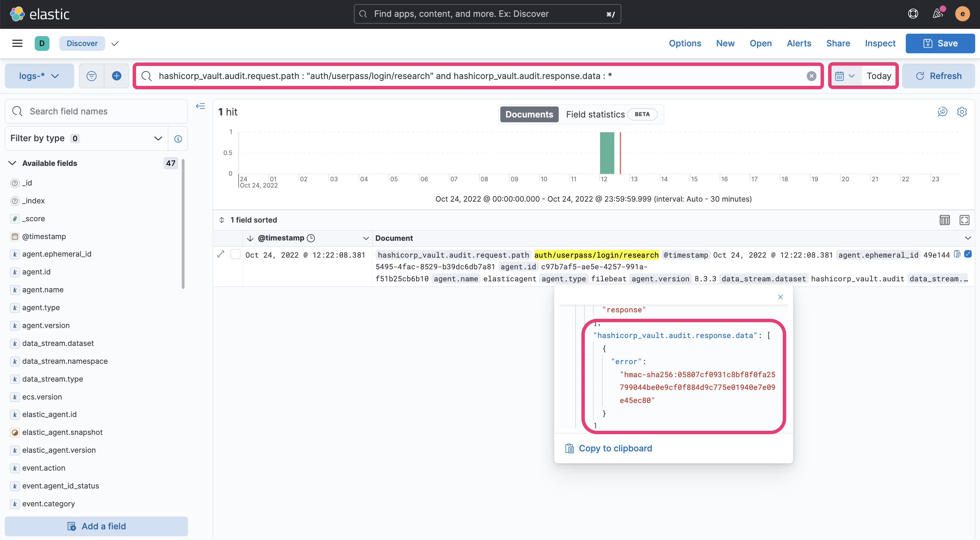This screenshot has height=540, width=980.
Task: Click the _id unknown field type icon
Action: (x=15, y=183)
